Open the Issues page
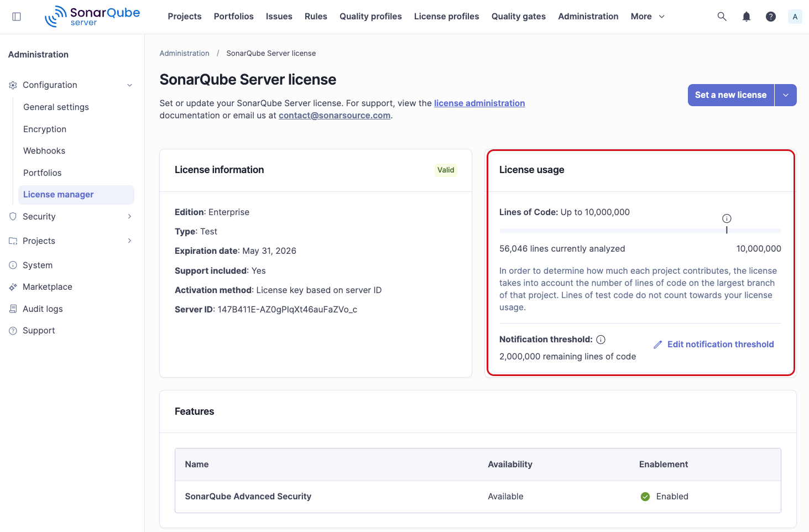 279,17
